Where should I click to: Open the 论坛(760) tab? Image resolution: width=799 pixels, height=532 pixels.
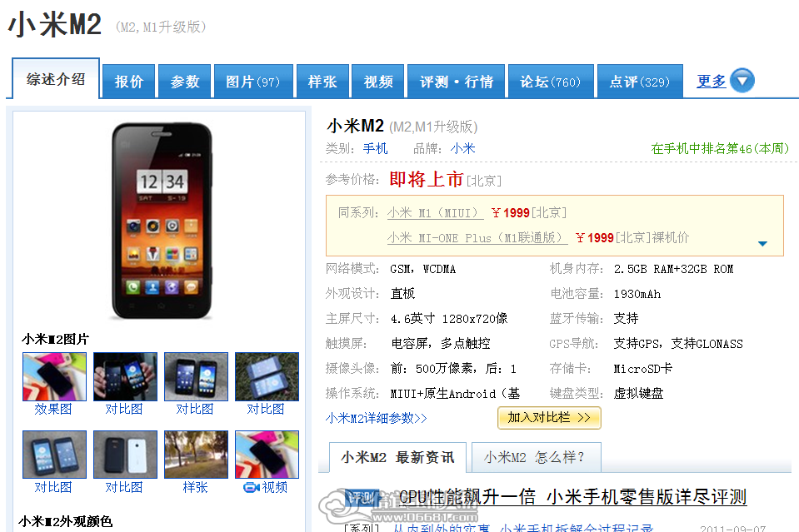pos(551,82)
